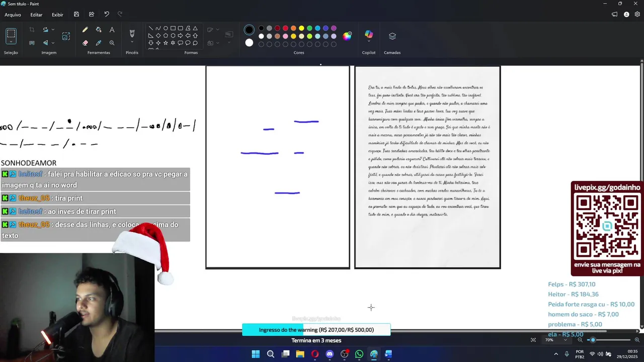Select the five-point star shape

166,43
